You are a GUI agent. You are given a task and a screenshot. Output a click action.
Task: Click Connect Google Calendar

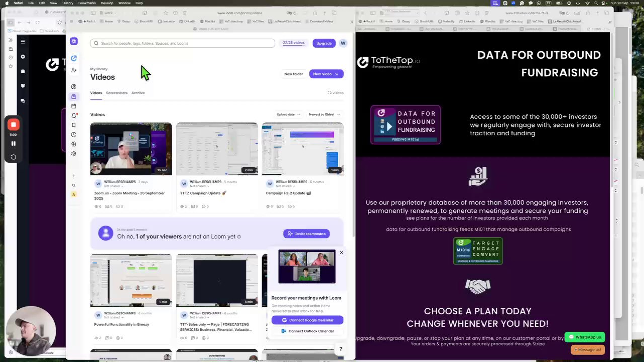(x=307, y=320)
